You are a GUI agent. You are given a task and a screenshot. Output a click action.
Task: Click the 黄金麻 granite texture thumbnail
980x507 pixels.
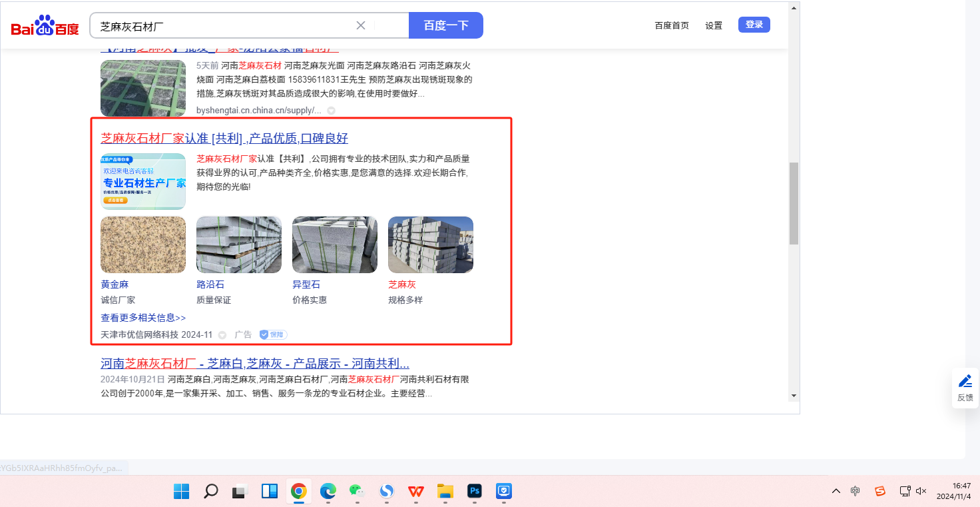[143, 245]
